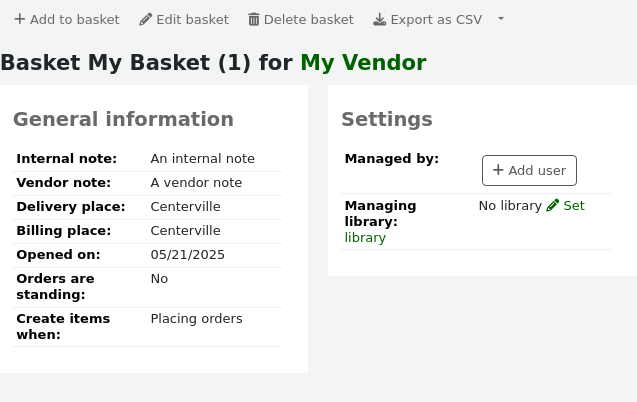Choose the Add to basket label

pyautogui.click(x=75, y=19)
